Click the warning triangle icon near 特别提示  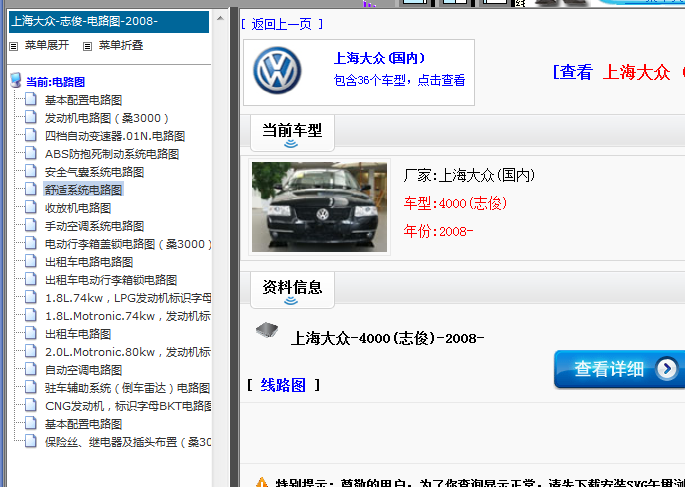[x=262, y=483]
